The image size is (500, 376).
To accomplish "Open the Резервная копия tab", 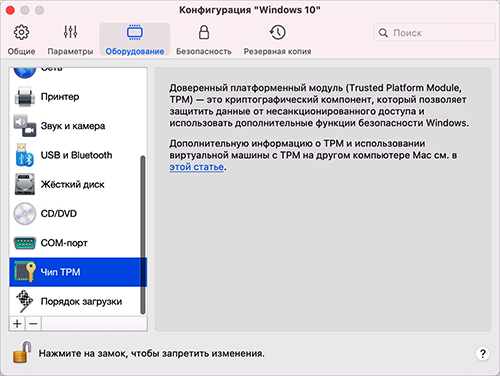I will (277, 39).
